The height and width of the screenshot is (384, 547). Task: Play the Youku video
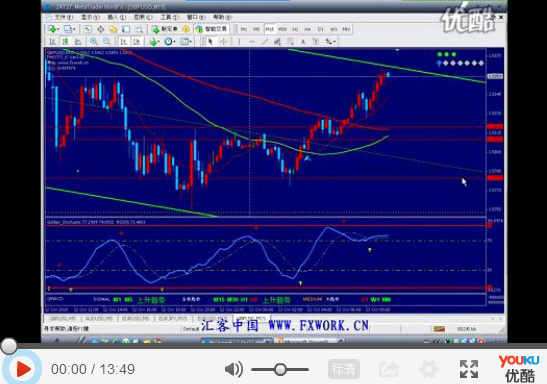click(23, 369)
